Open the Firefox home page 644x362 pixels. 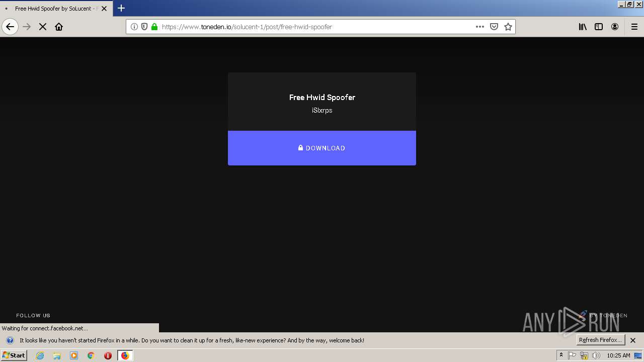point(59,27)
